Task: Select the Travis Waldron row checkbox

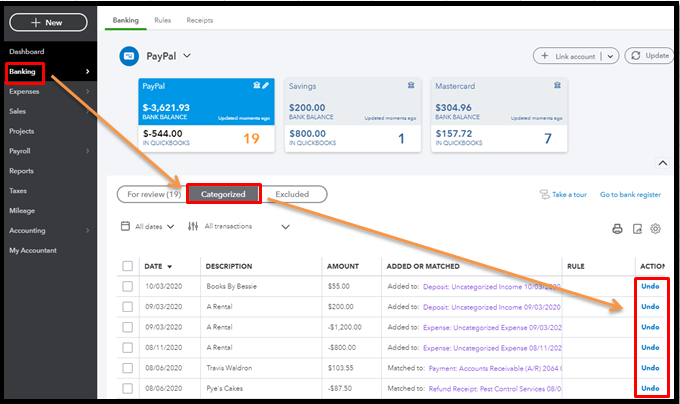Action: click(x=127, y=368)
